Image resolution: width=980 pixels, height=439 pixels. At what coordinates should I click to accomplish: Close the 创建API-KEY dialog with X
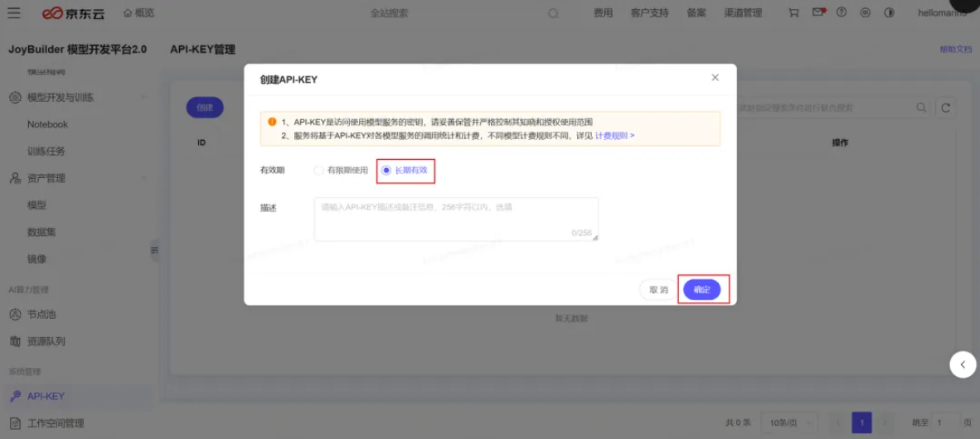tap(715, 78)
